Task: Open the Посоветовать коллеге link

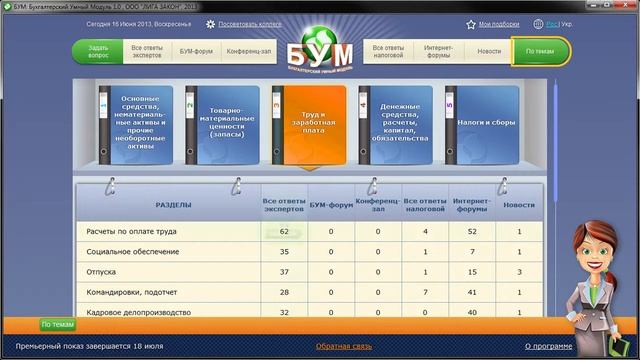Action: pyautogui.click(x=250, y=24)
